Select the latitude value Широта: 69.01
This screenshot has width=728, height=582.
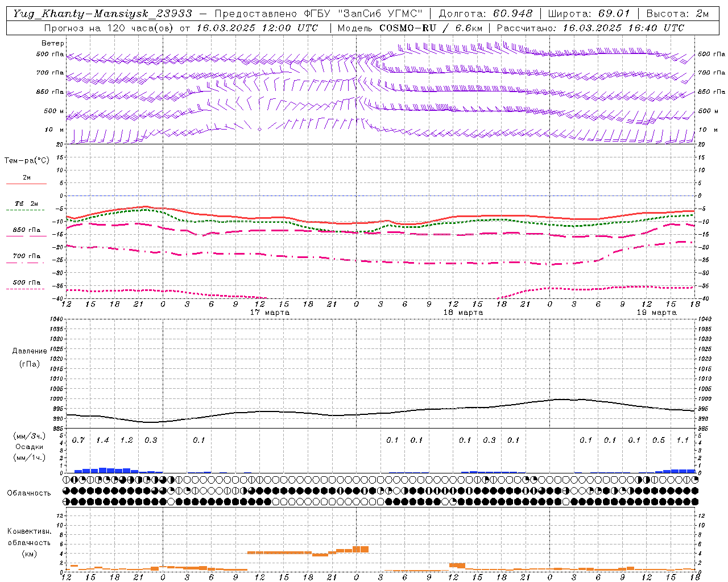[x=589, y=14]
